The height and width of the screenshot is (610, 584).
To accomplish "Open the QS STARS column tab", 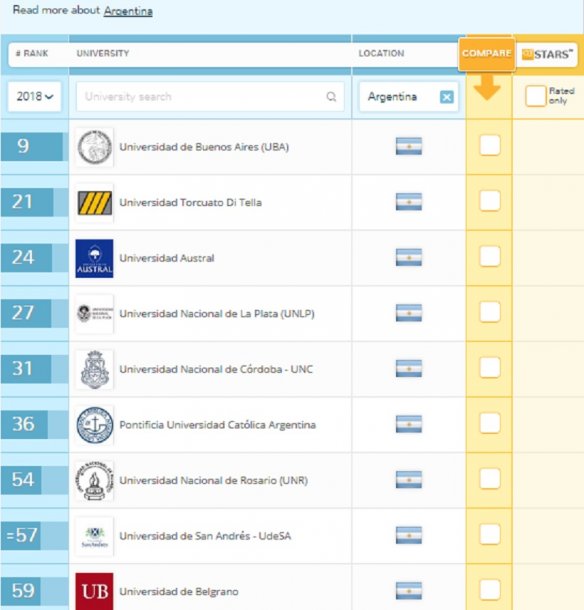I will tap(547, 54).
